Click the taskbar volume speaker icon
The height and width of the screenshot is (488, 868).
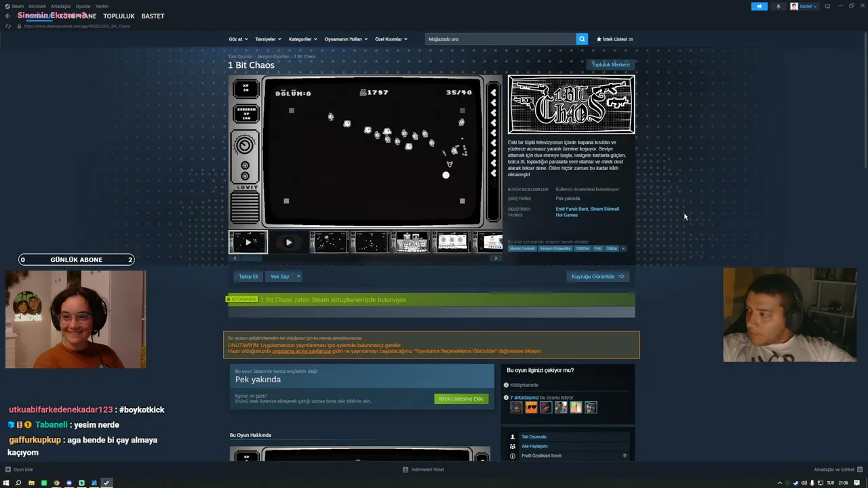(x=804, y=483)
